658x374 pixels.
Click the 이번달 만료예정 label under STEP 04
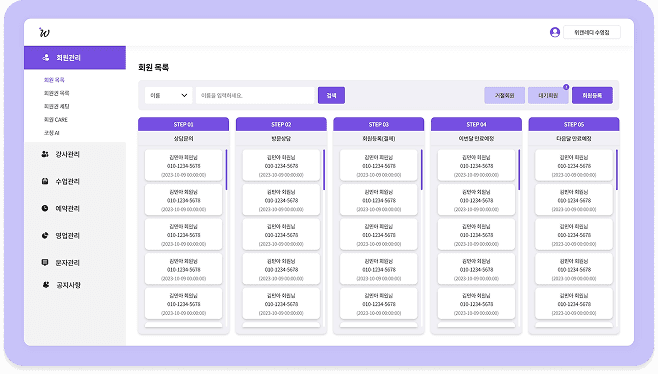[x=476, y=139]
